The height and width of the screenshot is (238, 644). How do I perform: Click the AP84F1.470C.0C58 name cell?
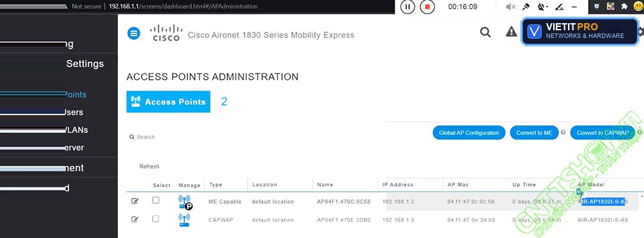pos(344,201)
